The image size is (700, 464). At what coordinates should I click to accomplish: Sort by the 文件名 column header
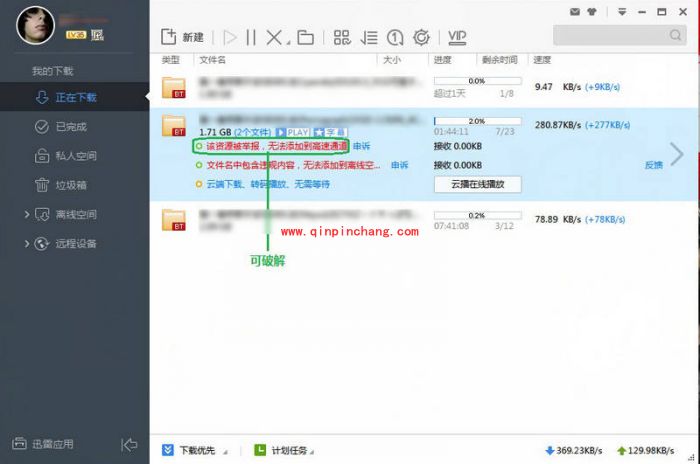(x=212, y=60)
